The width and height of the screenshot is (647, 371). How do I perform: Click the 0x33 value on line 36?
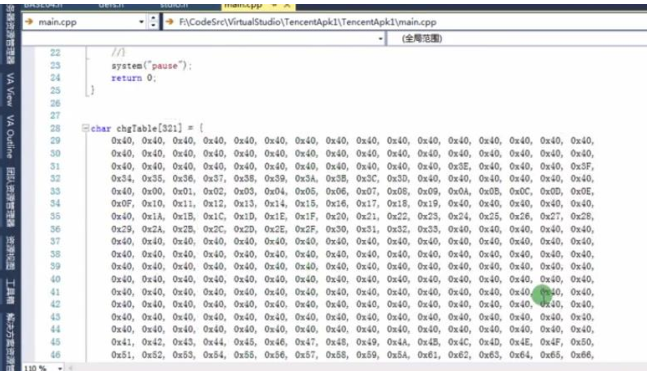click(x=429, y=229)
